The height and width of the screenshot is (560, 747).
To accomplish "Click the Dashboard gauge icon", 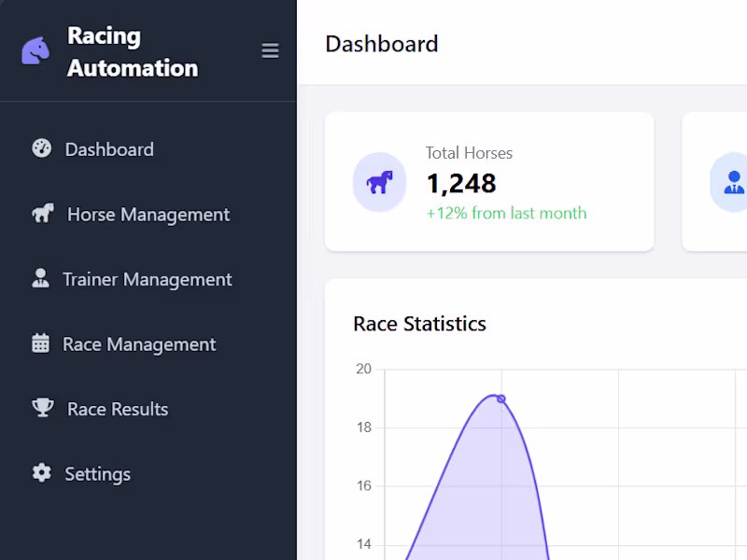I will (41, 148).
